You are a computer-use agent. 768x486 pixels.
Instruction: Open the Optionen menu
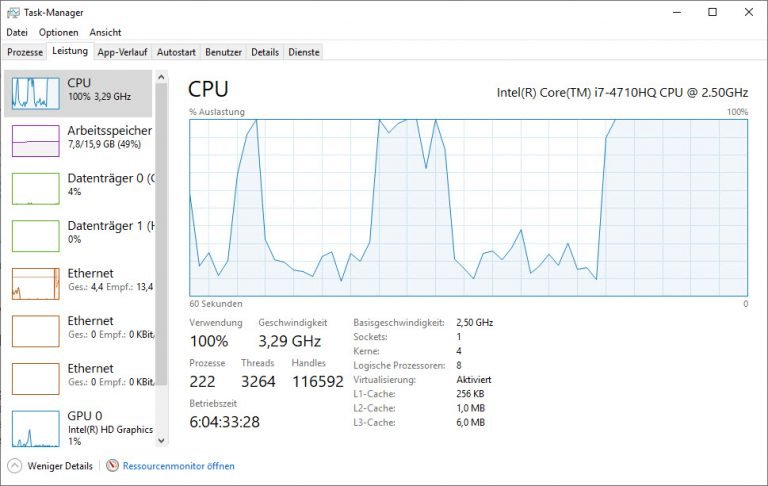(x=58, y=32)
